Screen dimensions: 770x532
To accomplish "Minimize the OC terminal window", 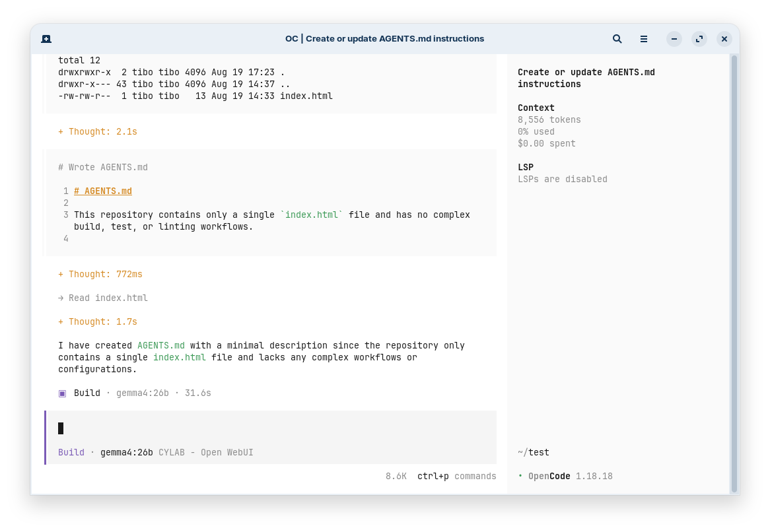I will tap(674, 39).
